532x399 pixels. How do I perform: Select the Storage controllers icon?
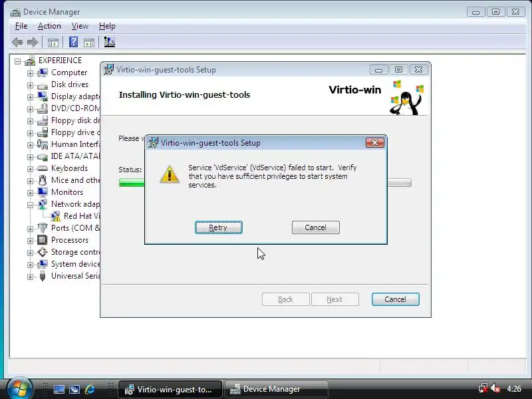[x=43, y=252]
